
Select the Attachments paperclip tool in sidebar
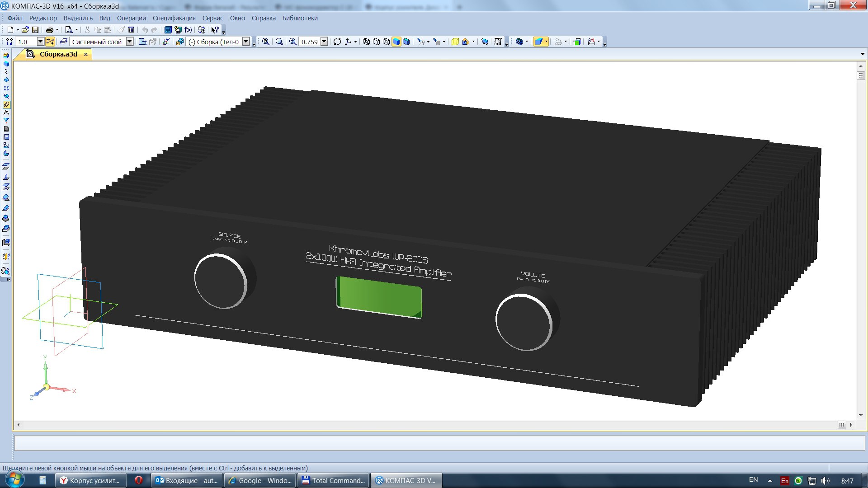click(6, 104)
